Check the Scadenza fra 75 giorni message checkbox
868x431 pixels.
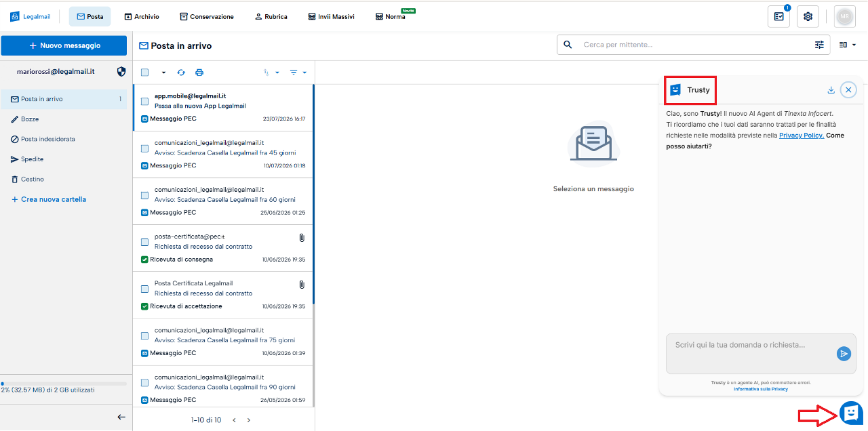point(144,335)
